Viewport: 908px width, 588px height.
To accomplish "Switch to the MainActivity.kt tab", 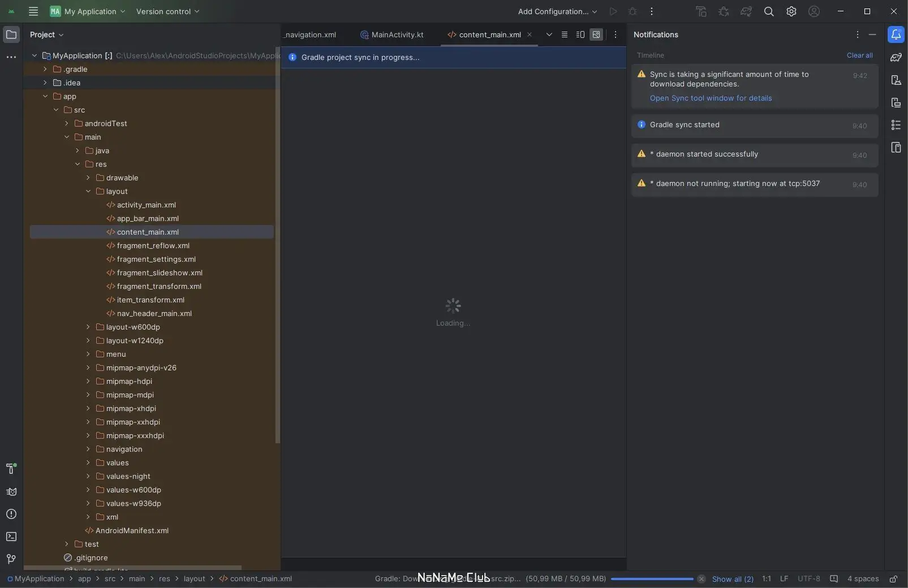I will point(398,35).
